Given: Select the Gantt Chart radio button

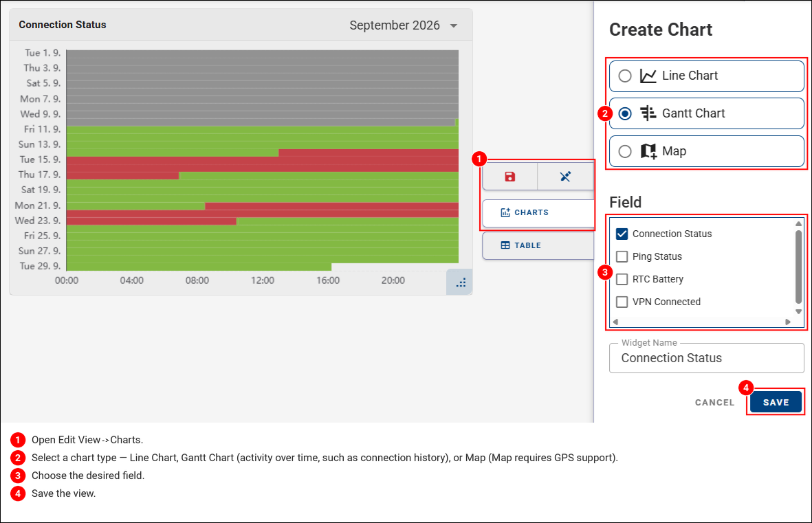Looking at the screenshot, I should click(625, 113).
